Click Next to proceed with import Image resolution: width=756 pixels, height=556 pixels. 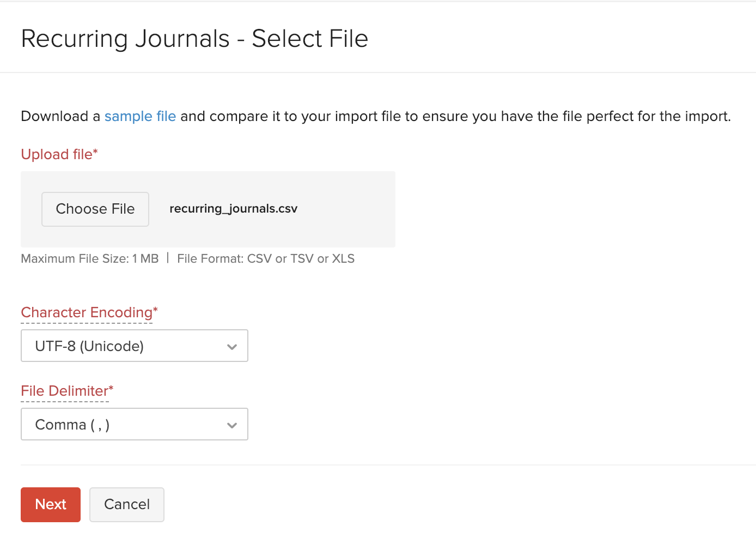point(50,504)
